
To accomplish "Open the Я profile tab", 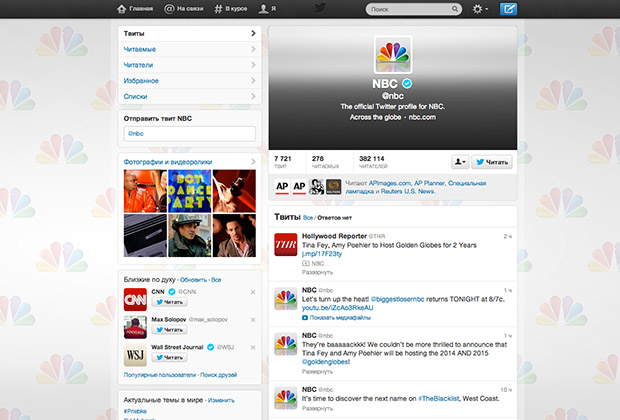I will [267, 9].
